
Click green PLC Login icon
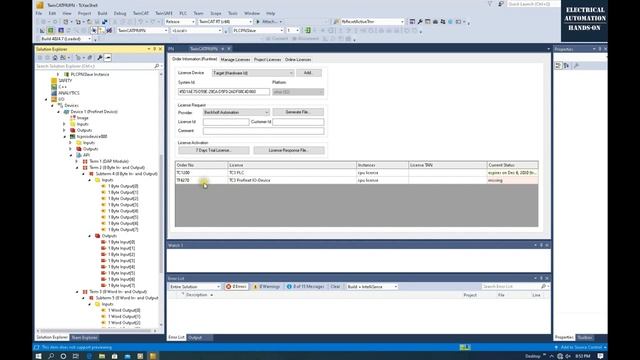pos(308,30)
